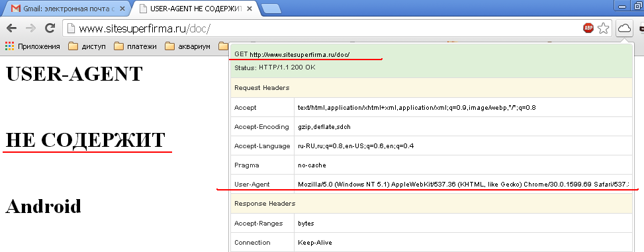
Task: Select the Accept header name cell
Action: click(x=263, y=108)
